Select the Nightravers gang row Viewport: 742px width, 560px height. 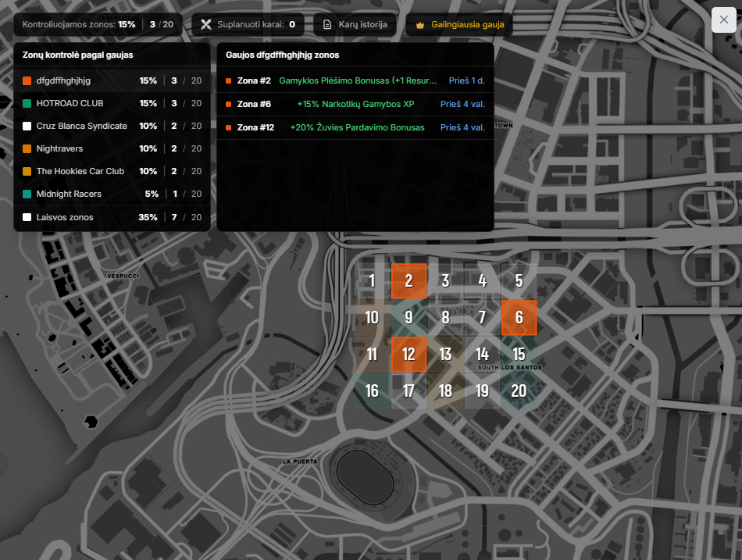coord(112,148)
